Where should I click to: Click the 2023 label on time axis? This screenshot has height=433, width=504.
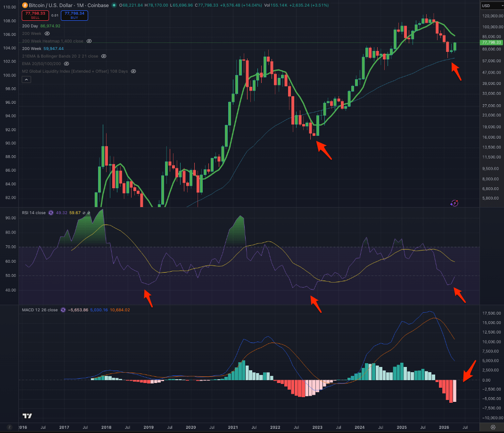point(317,427)
